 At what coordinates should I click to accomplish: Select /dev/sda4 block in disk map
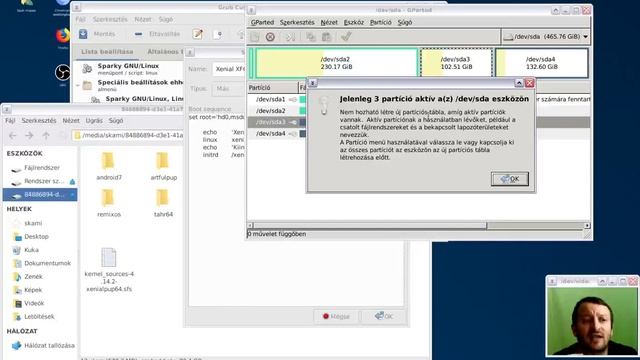pyautogui.click(x=542, y=63)
